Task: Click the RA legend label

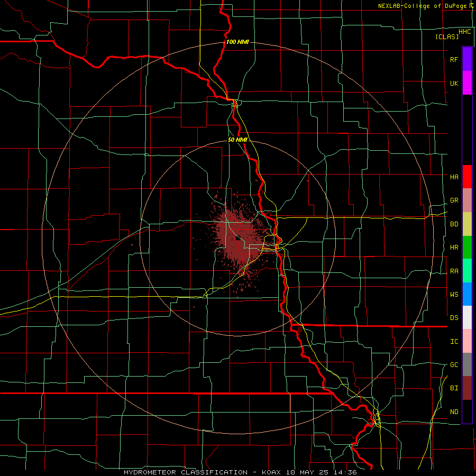Action: point(454,271)
